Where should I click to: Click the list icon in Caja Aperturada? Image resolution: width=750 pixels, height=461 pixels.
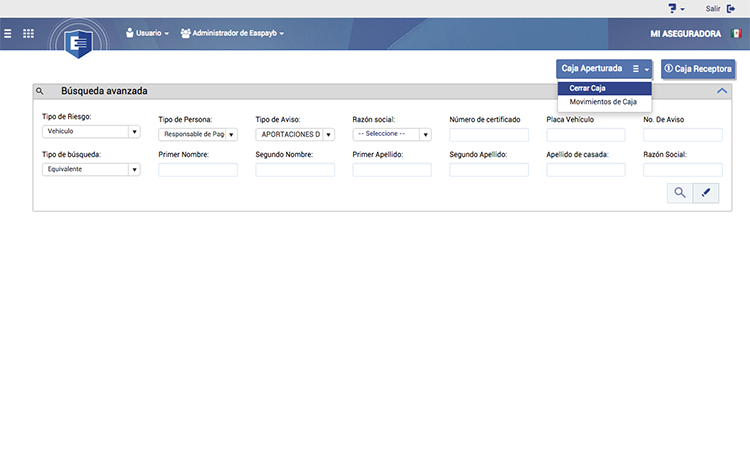coord(636,69)
